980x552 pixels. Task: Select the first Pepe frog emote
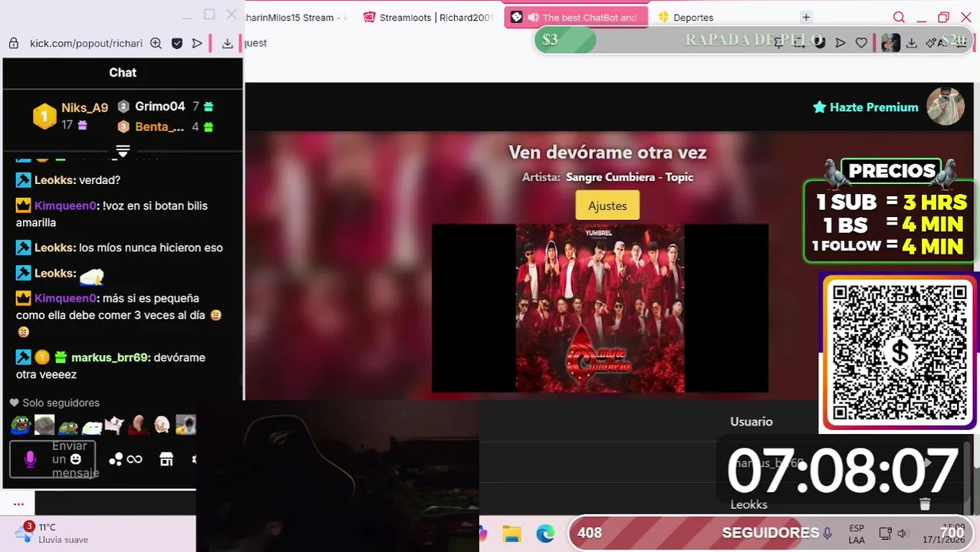(21, 424)
